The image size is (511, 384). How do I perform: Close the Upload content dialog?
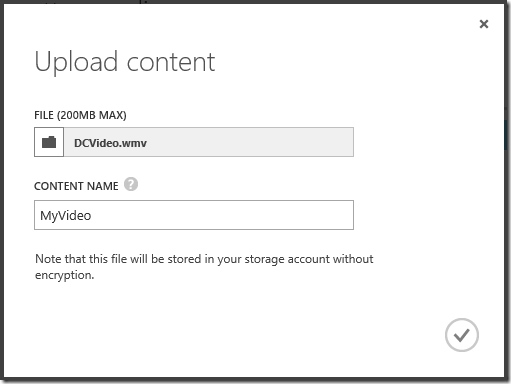(484, 24)
